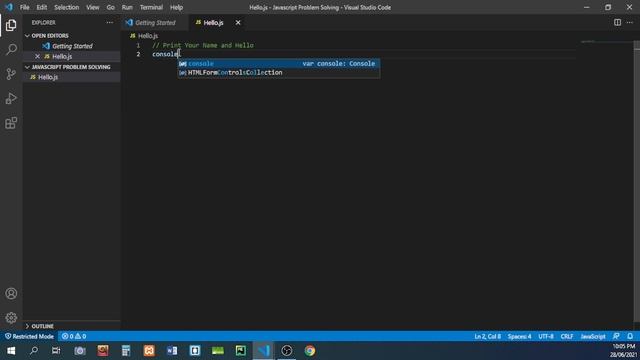Open the Accounts menu icon
This screenshot has height=360, width=640.
pyautogui.click(x=11, y=293)
